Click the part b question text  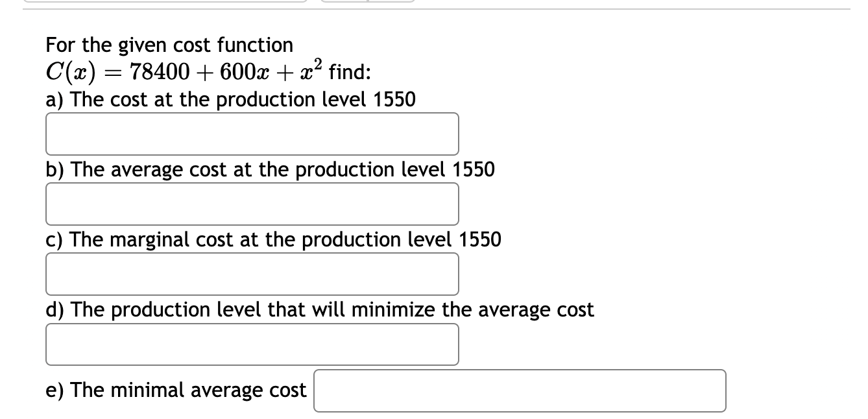click(x=269, y=170)
